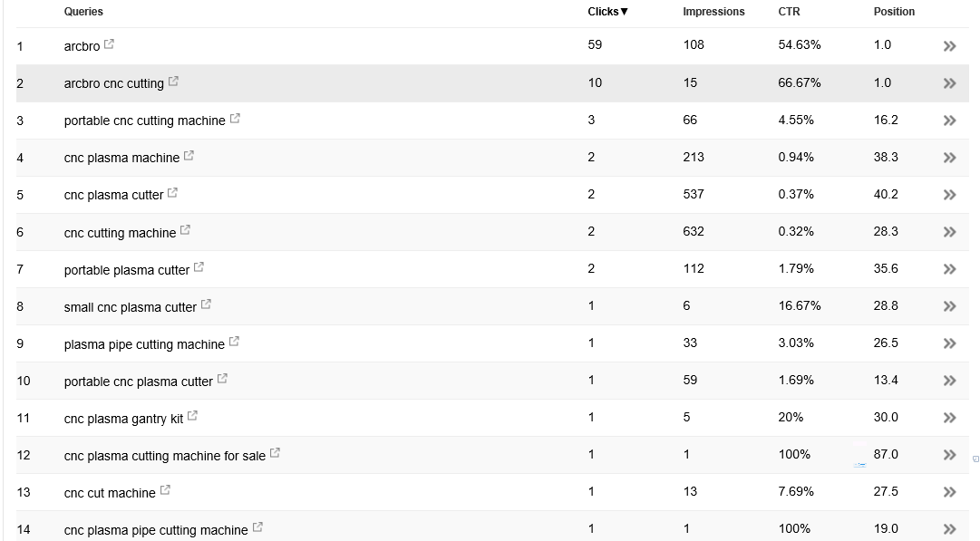Open the portable cnc plasma cutter query
This screenshot has width=980, height=541.
click(138, 382)
